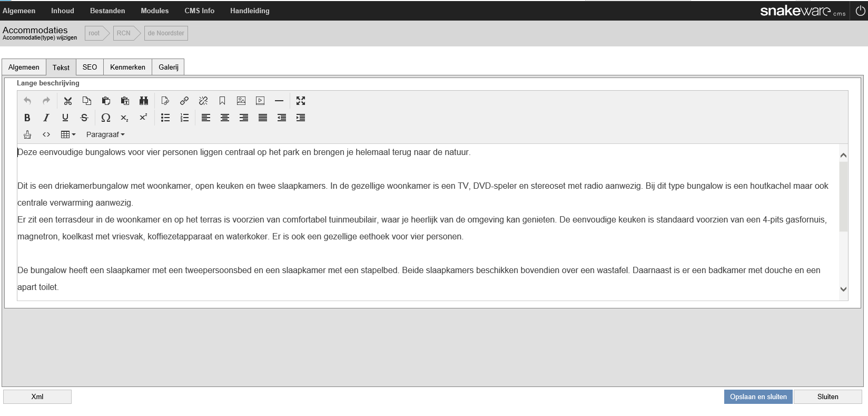868x416 pixels.
Task: Paste from clipboard icon
Action: [106, 101]
